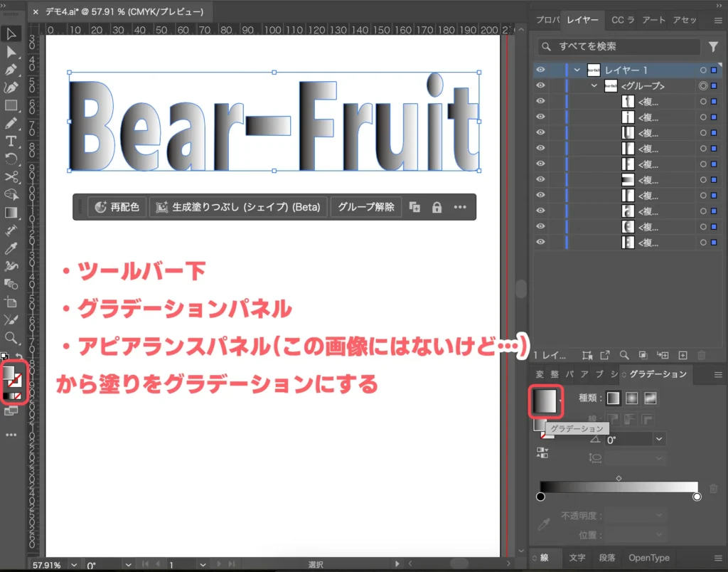This screenshot has height=572, width=728.
Task: Open the 文字 tab at the bottom panel
Action: (577, 558)
